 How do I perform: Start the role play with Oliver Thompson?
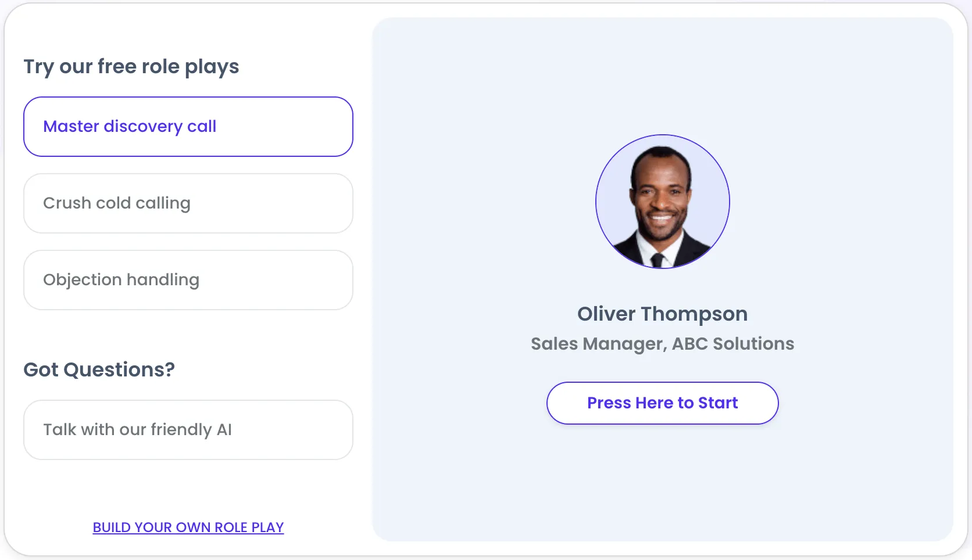click(663, 403)
